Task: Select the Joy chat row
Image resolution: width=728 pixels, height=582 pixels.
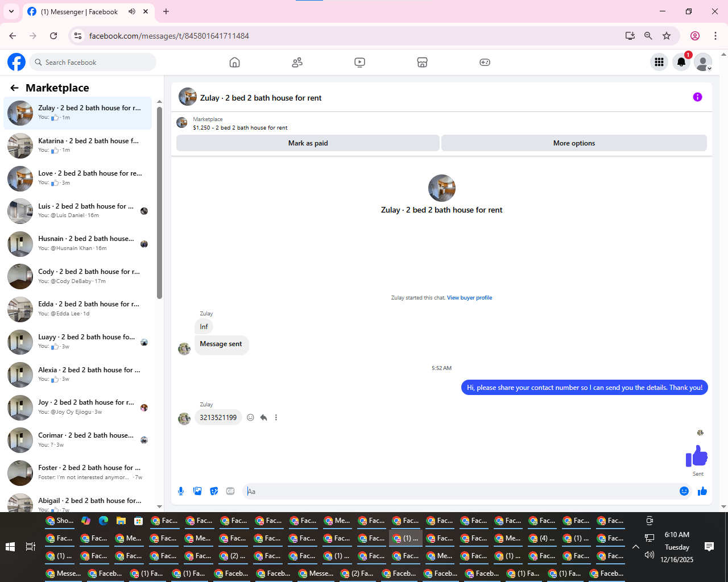Action: pyautogui.click(x=78, y=408)
